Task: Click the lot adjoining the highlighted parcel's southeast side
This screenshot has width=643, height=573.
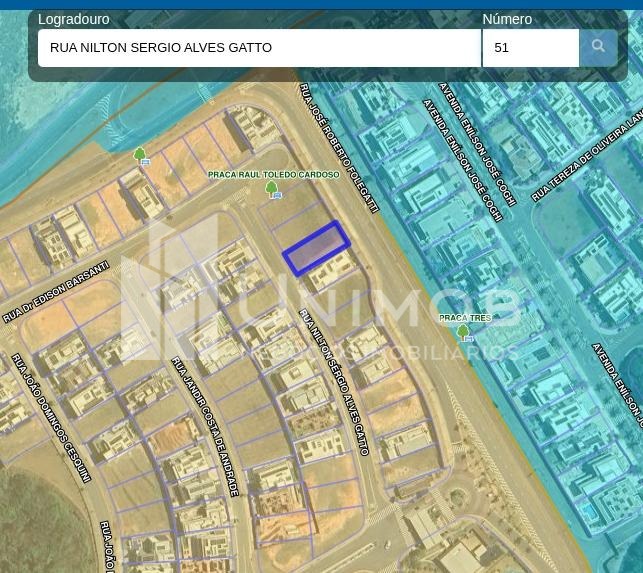Action: click(333, 269)
